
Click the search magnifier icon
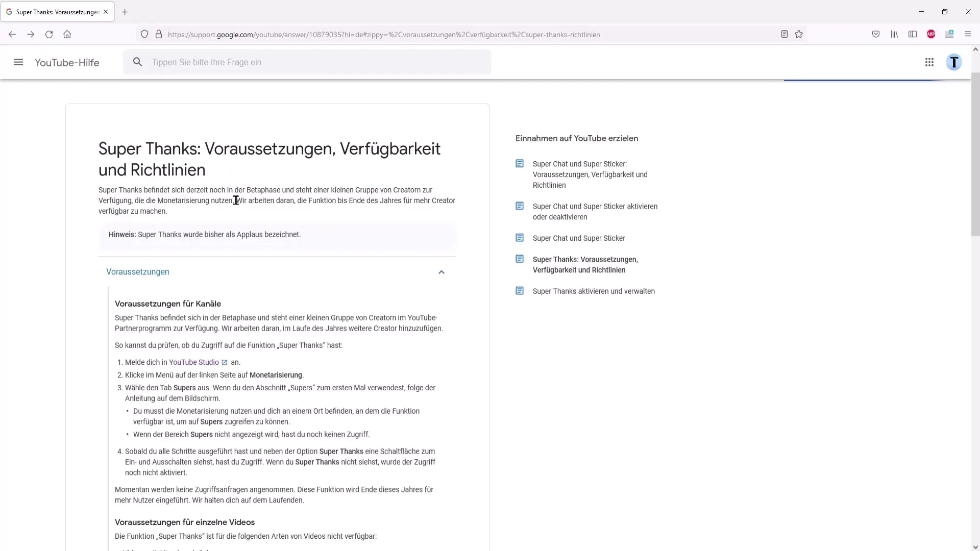(x=137, y=62)
